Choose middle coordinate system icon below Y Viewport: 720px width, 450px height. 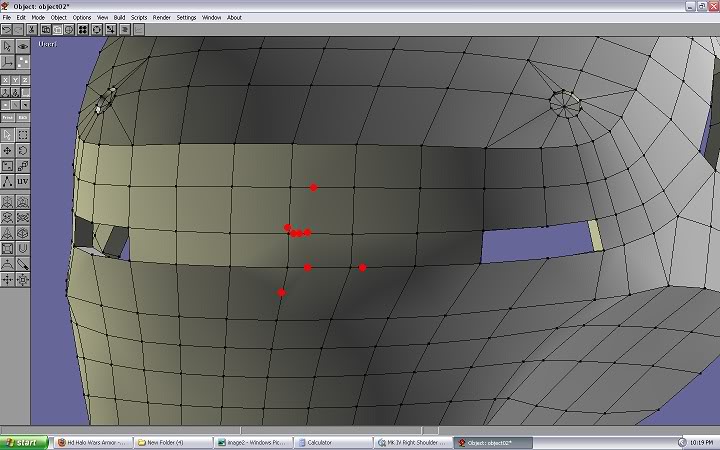click(x=15, y=92)
